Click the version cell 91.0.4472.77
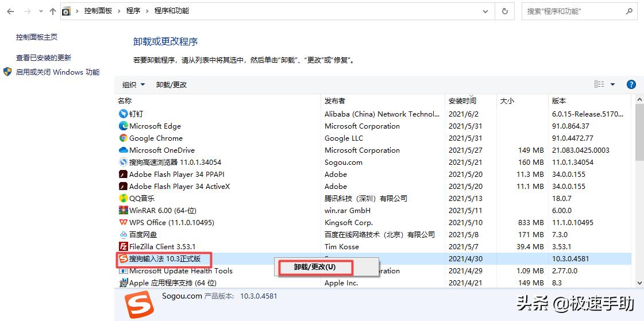 [573, 138]
